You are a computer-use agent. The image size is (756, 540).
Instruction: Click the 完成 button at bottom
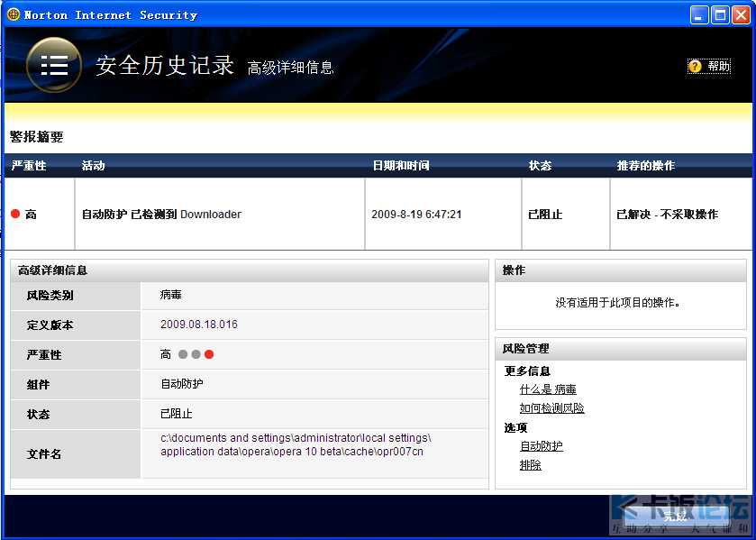tap(675, 517)
